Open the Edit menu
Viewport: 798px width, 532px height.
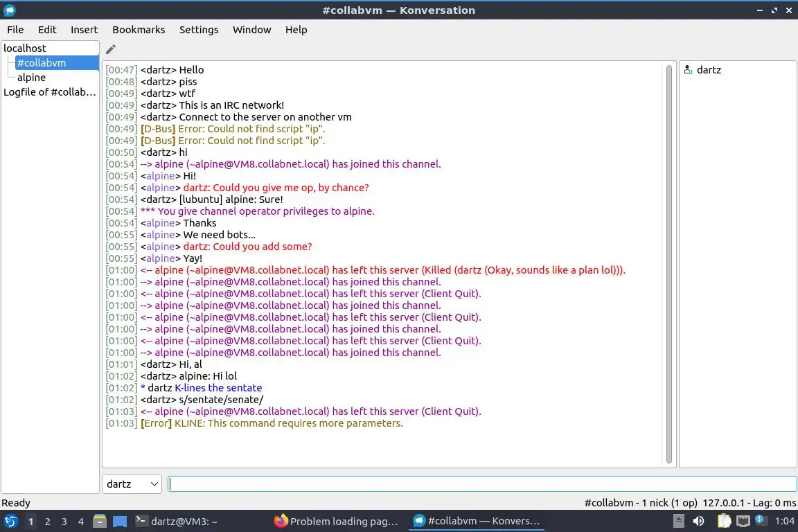[x=47, y=30]
